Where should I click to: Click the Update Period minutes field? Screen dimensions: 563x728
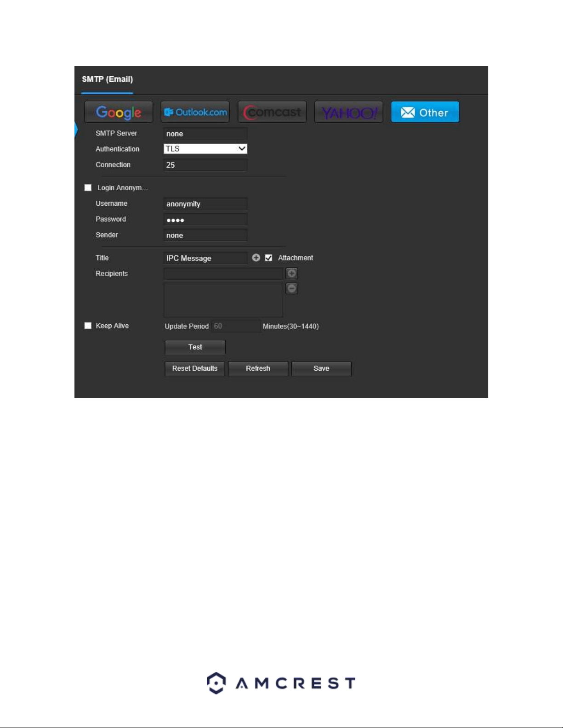236,326
